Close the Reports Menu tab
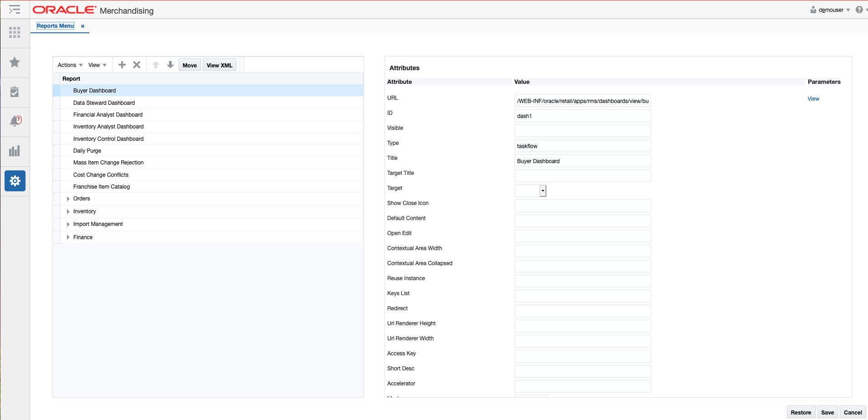 click(82, 26)
